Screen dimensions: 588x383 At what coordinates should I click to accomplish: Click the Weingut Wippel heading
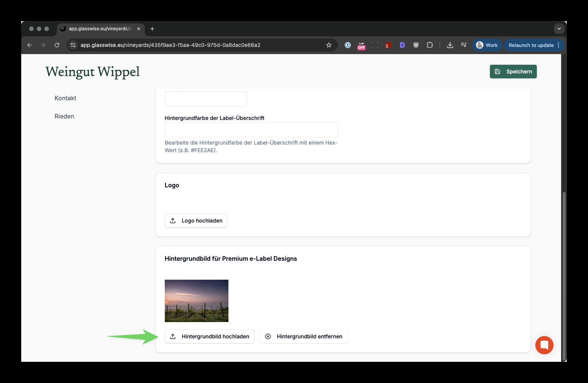click(92, 72)
